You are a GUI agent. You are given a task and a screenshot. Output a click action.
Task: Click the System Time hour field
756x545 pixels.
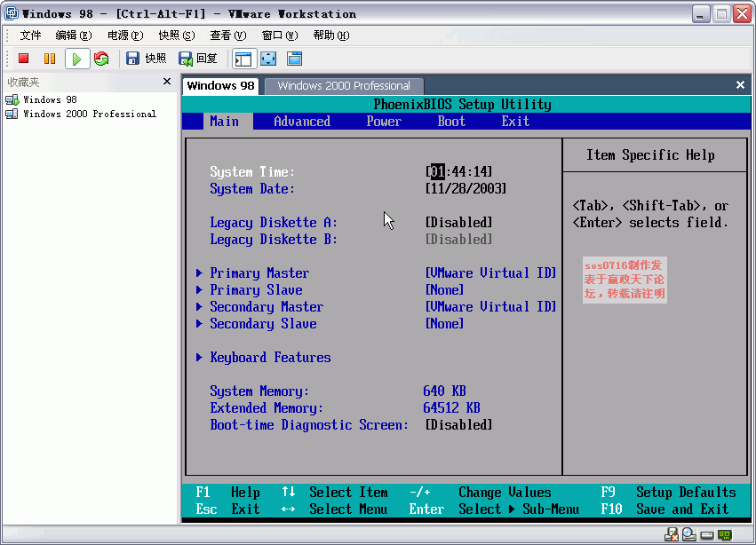pos(437,171)
